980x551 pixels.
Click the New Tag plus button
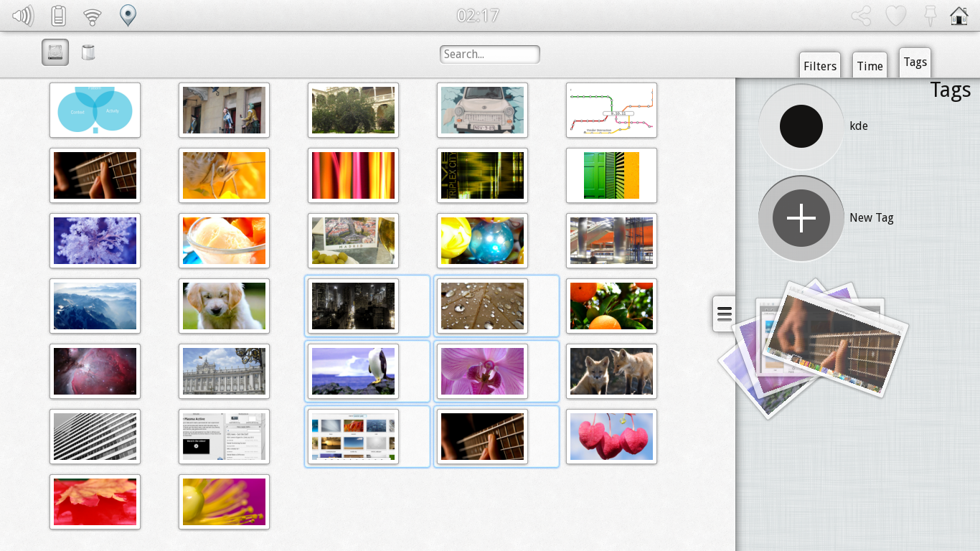click(x=801, y=218)
